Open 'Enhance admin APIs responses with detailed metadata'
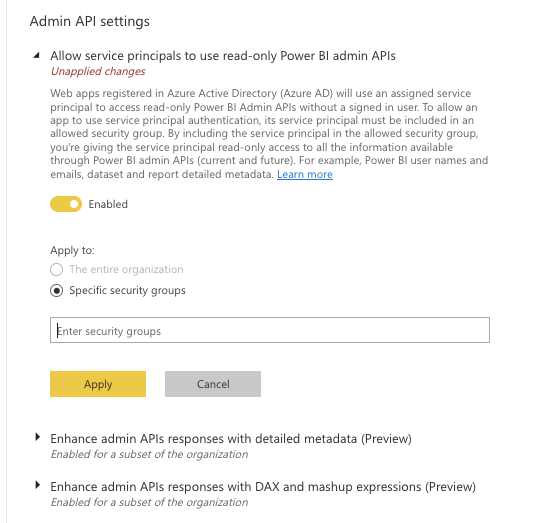 point(231,439)
